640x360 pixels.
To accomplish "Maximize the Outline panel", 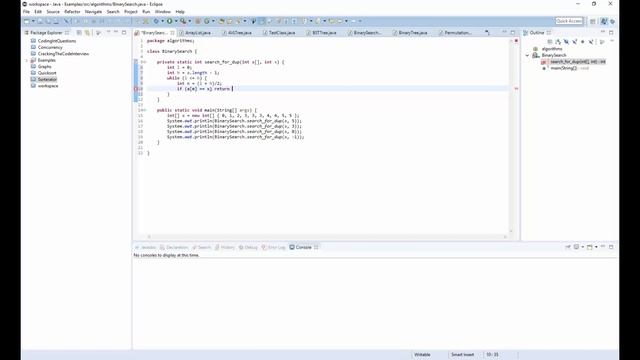I will (x=611, y=32).
